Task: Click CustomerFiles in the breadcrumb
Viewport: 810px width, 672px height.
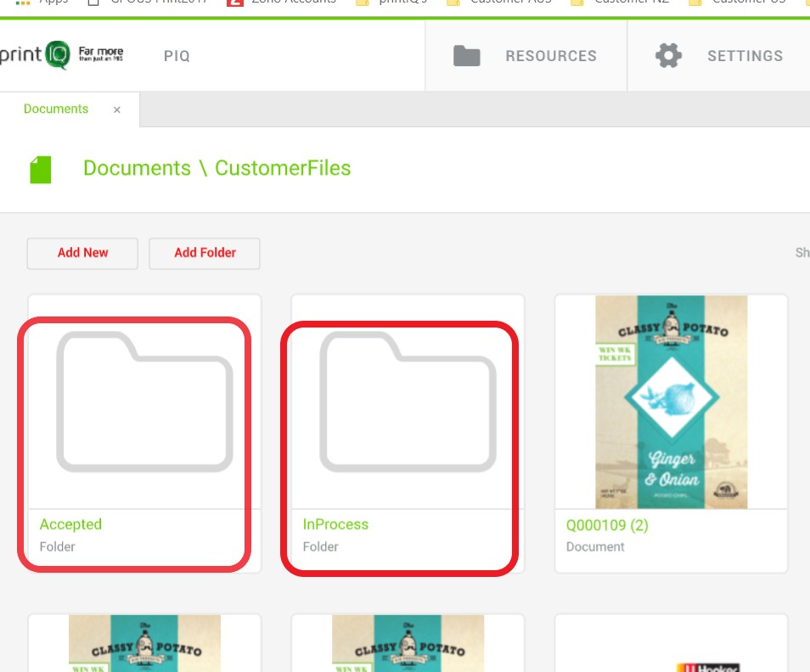Action: point(283,168)
